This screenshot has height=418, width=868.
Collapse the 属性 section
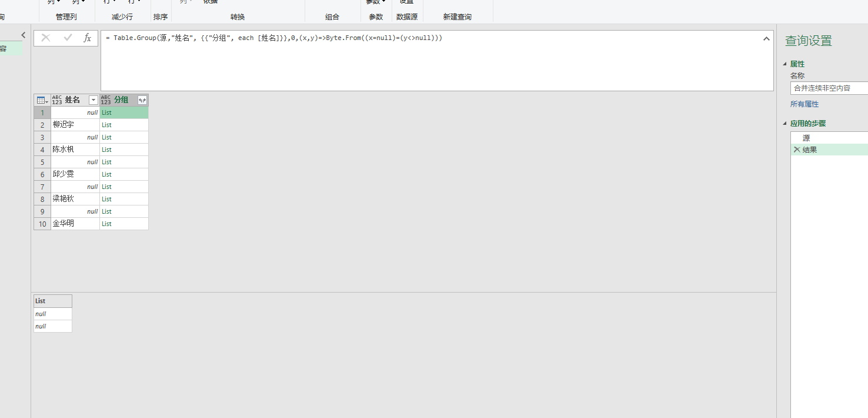pos(784,64)
